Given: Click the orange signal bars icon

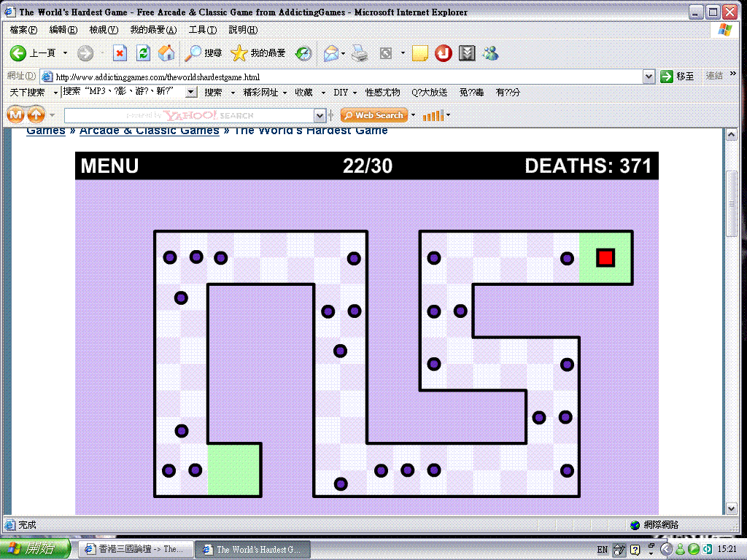Looking at the screenshot, I should tap(433, 115).
